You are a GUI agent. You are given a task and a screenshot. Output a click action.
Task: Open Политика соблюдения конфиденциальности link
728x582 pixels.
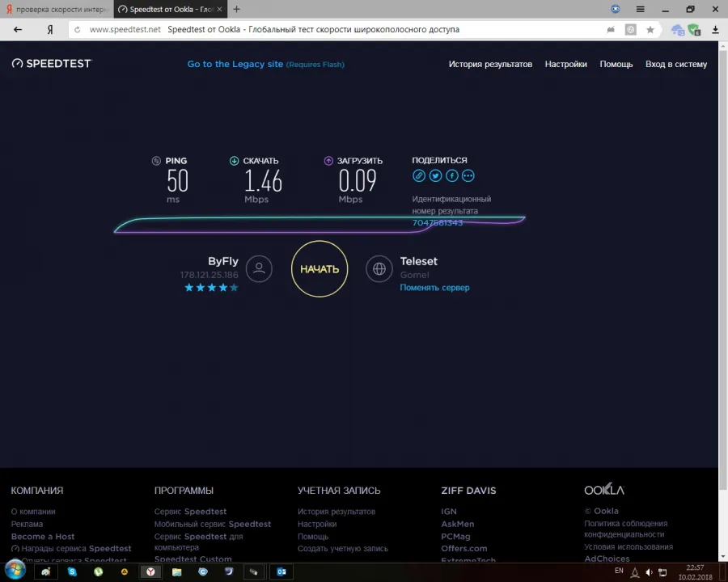[626, 529]
